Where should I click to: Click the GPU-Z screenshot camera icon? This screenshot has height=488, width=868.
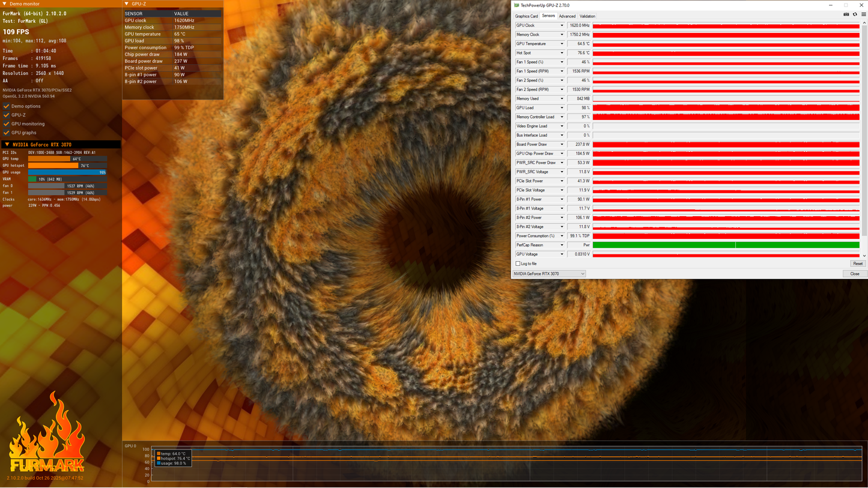pyautogui.click(x=846, y=14)
